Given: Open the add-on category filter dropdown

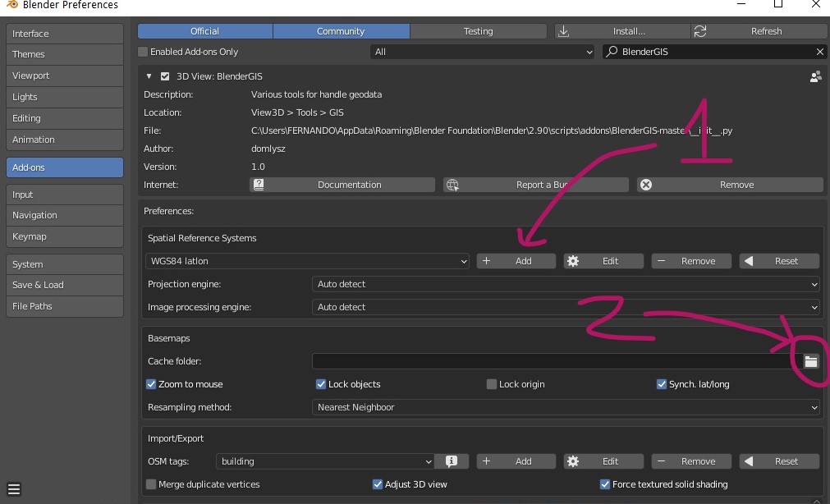Looking at the screenshot, I should (x=483, y=52).
